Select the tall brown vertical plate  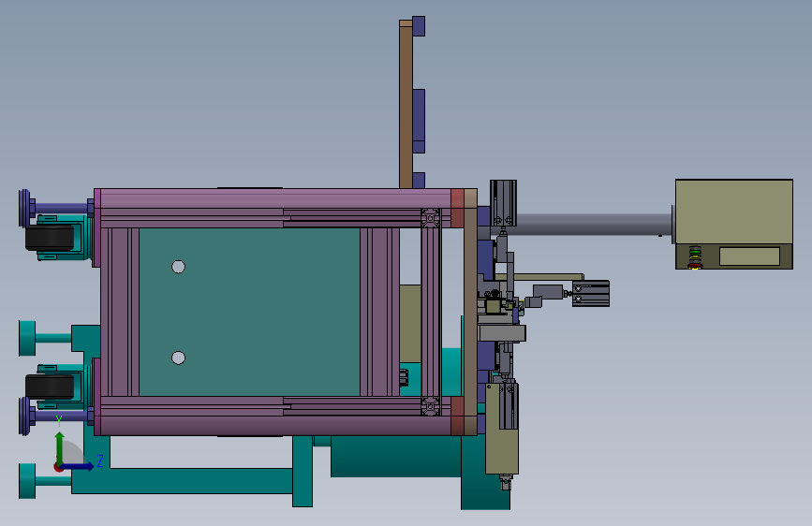406,104
